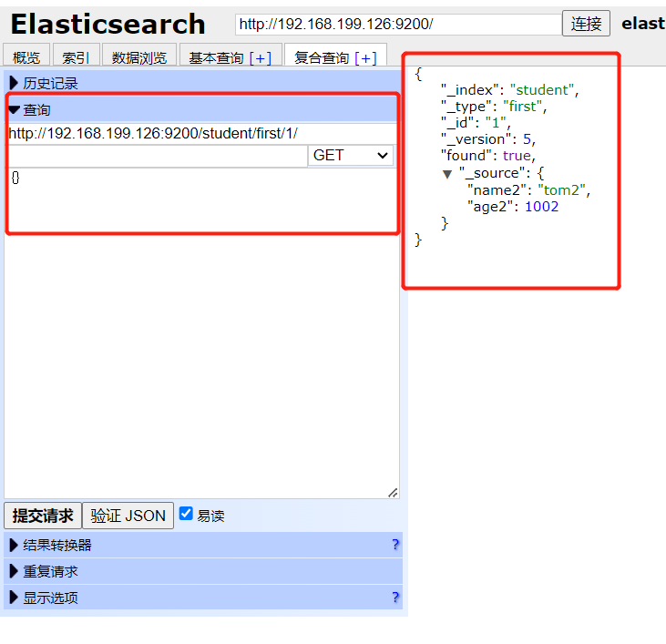The height and width of the screenshot is (644, 666).
Task: Click the "found" value true
Action: coord(517,156)
